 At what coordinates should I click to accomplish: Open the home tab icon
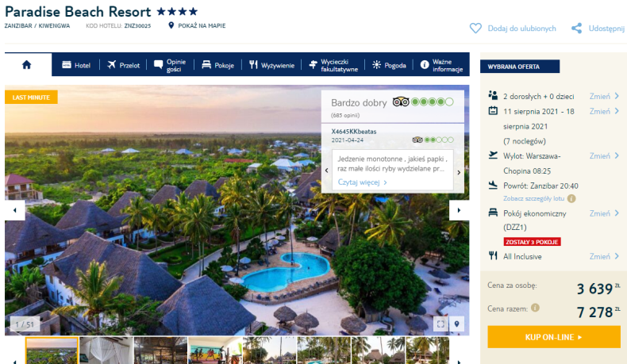pyautogui.click(x=27, y=65)
